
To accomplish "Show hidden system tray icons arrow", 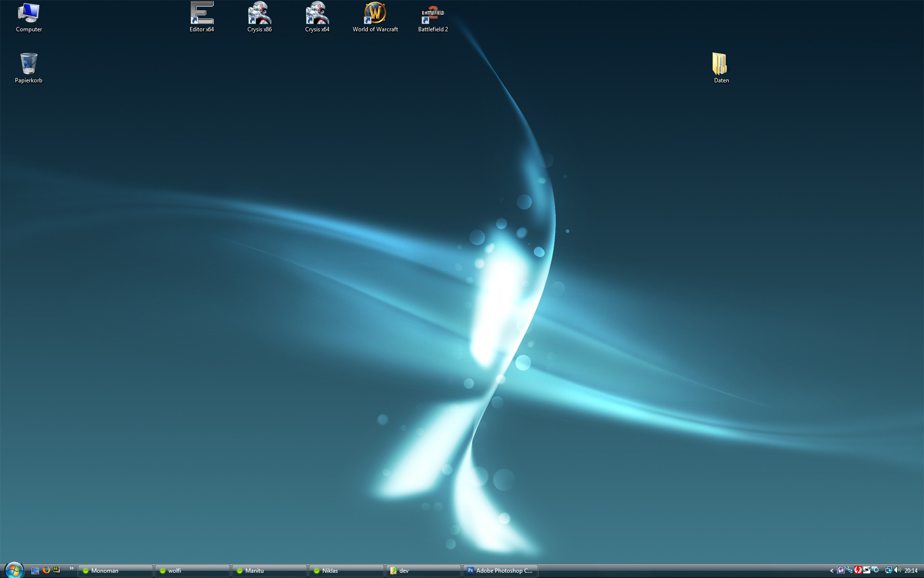I will tap(832, 571).
